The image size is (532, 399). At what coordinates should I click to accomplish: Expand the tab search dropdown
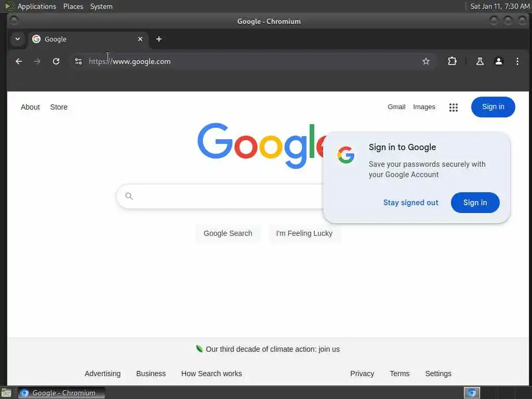click(x=18, y=39)
